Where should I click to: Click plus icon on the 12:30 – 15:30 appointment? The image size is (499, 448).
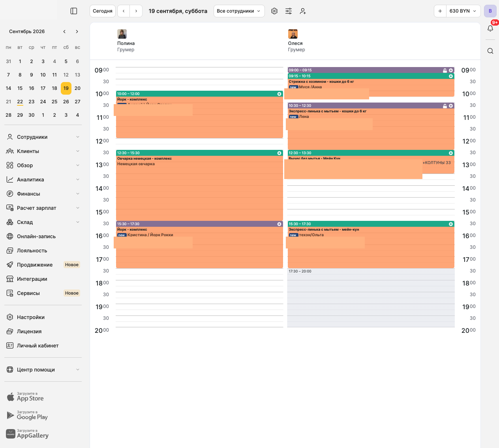279,153
